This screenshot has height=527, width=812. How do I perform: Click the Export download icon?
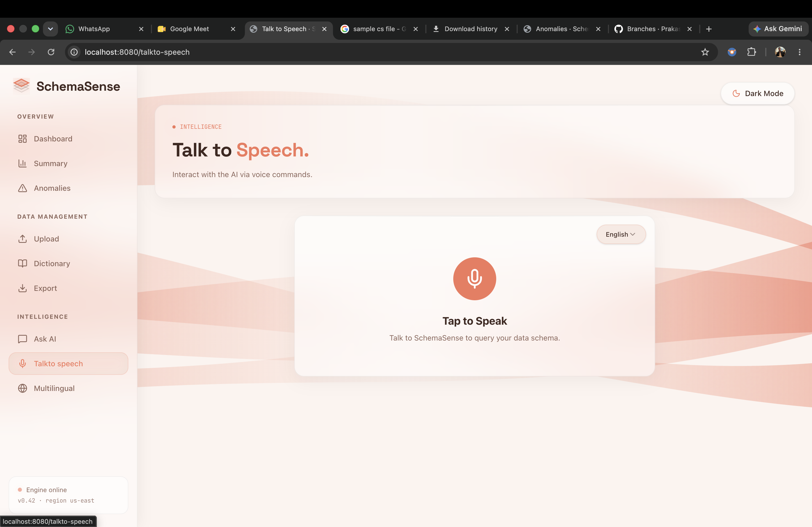pyautogui.click(x=23, y=288)
